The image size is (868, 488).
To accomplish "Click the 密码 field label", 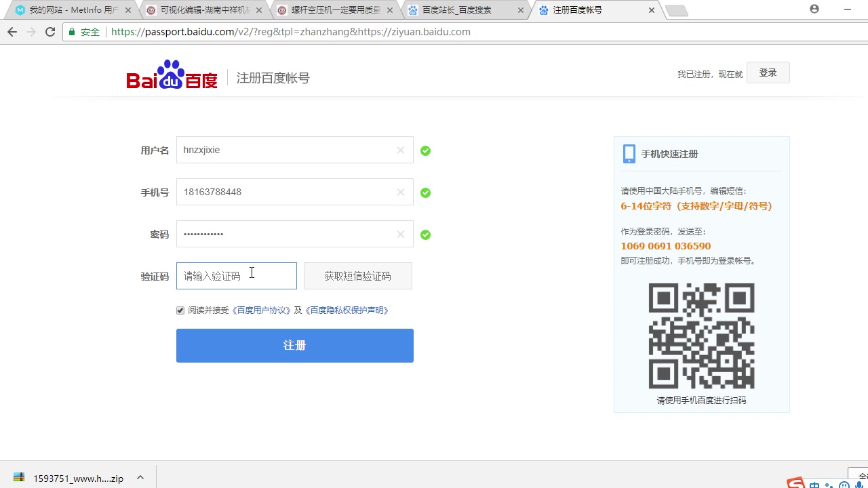I will point(159,235).
